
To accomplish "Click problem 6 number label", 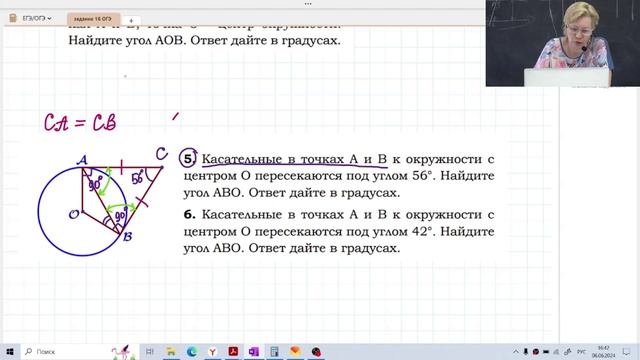I will point(189,214).
